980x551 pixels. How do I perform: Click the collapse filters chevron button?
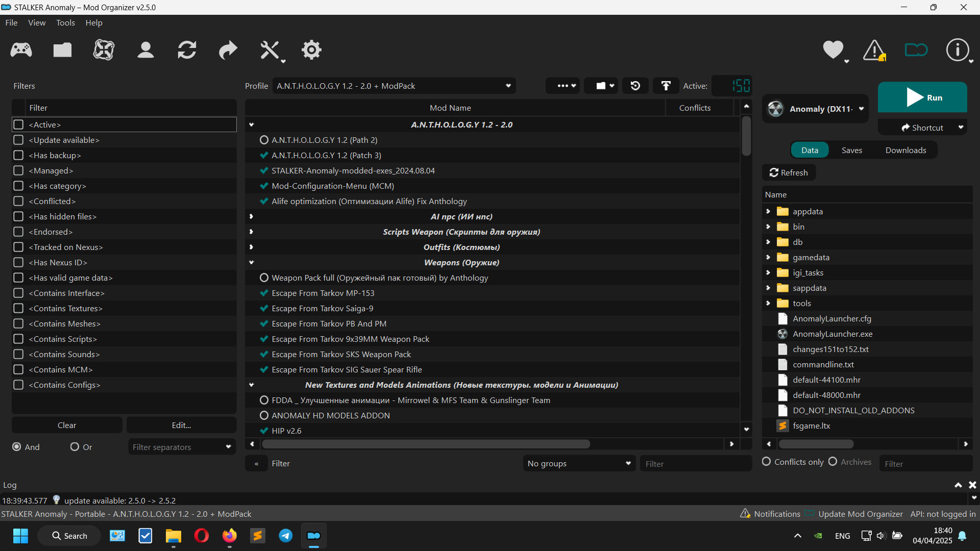[x=256, y=463]
